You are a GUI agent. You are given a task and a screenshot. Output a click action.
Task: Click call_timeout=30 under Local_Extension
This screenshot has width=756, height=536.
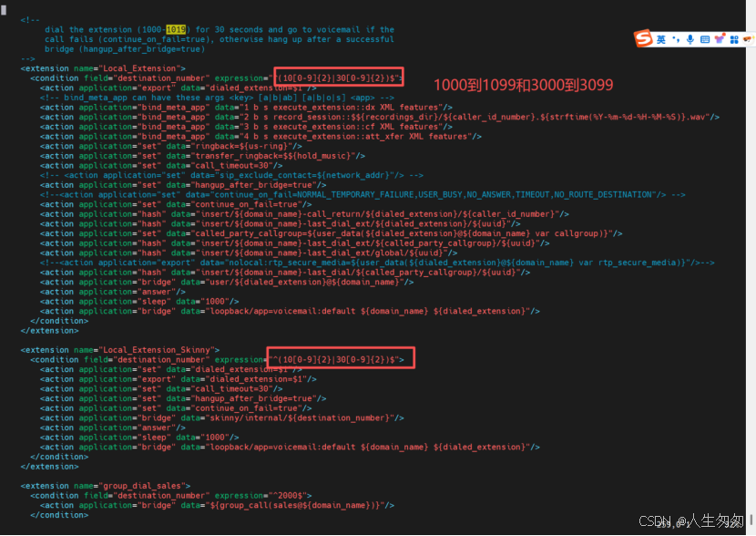point(161,166)
